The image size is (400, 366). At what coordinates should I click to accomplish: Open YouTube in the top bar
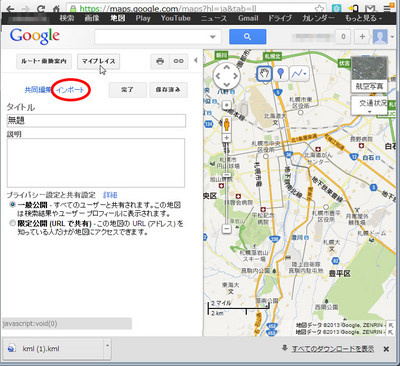click(176, 18)
